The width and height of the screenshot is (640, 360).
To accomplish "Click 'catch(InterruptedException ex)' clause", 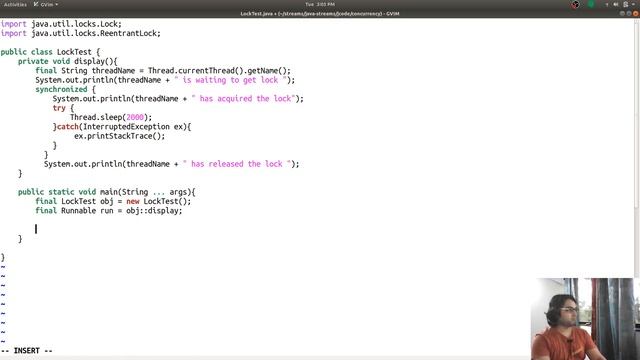I will [122, 127].
